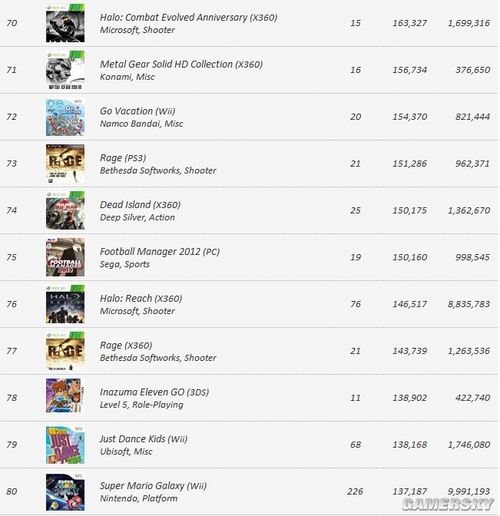Viewport: 500px width, 516px height.
Task: Open the Football Manager 2012 cover thumbnail
Action: click(65, 257)
